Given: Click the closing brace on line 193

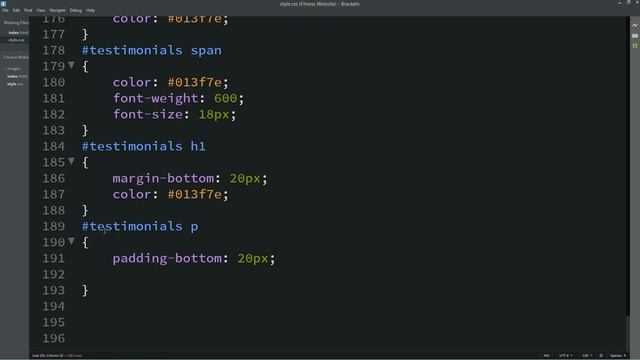Looking at the screenshot, I should coord(85,291).
